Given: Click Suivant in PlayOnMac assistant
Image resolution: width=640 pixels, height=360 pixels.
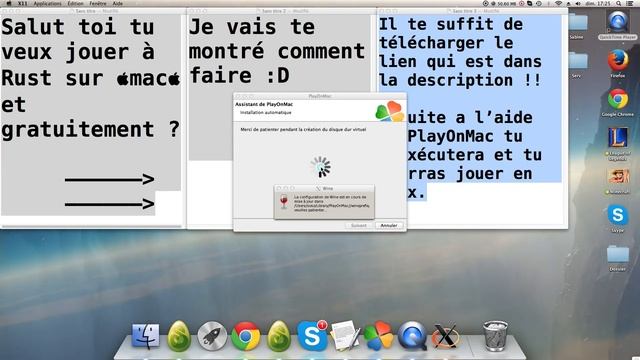Looking at the screenshot, I should [359, 225].
